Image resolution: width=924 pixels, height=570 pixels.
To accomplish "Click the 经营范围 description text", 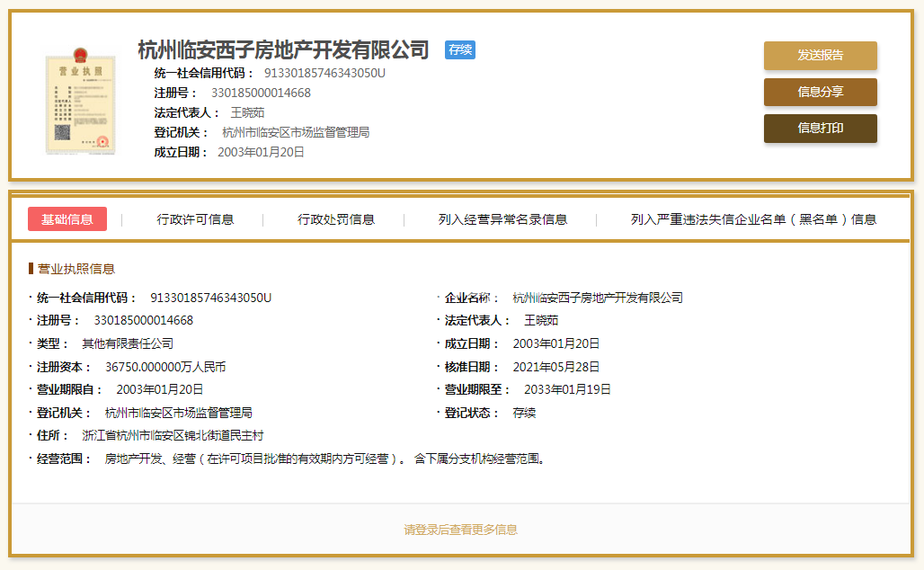I will pos(326,459).
